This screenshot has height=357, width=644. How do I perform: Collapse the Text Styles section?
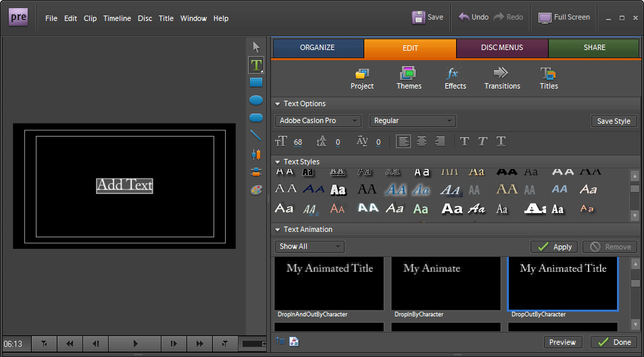(278, 162)
